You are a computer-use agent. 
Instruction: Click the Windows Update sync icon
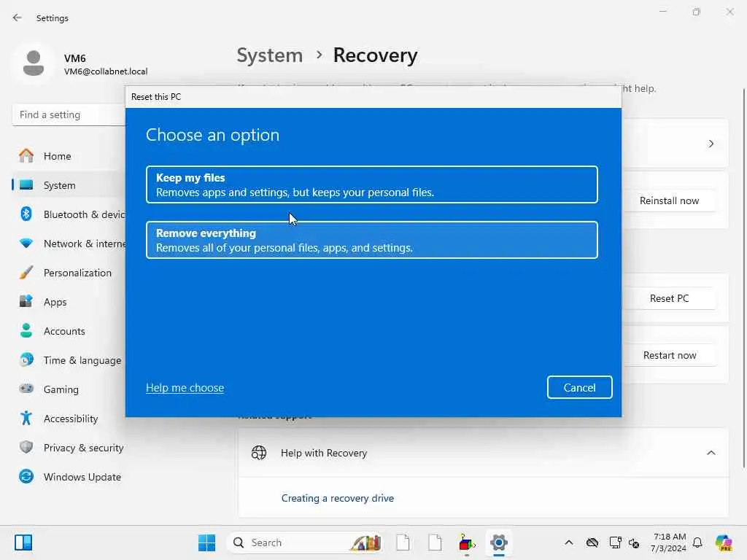(x=26, y=476)
